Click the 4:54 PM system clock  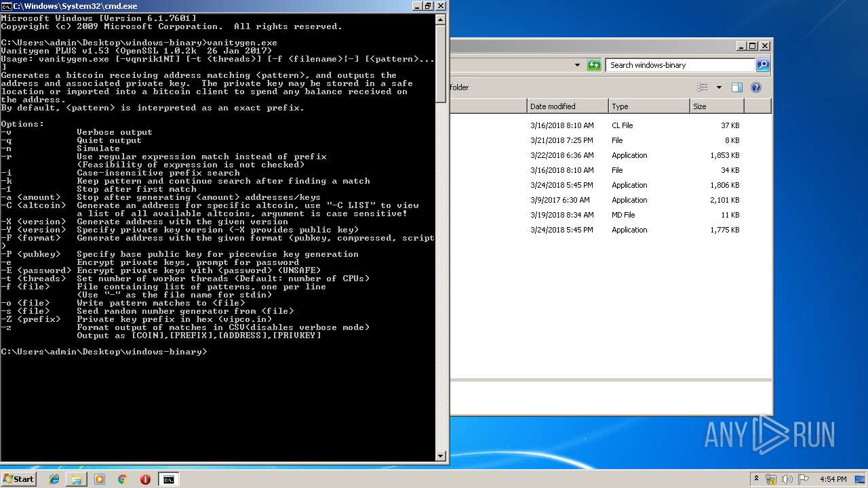833,479
